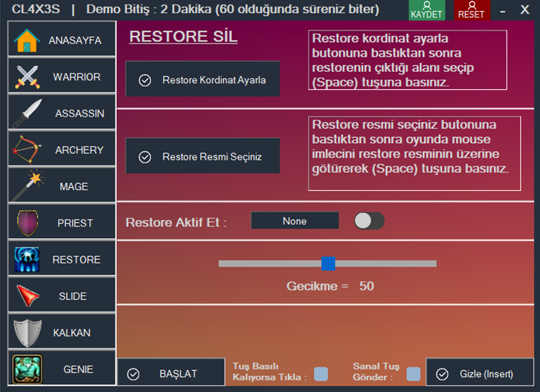Toggle the Restore Aktif Et switch
This screenshot has height=392, width=540.
368,221
